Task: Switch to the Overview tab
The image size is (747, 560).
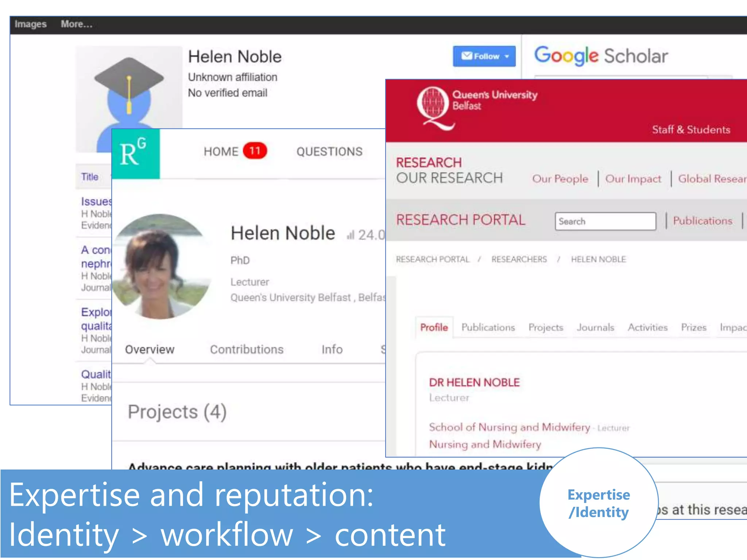Action: pyautogui.click(x=150, y=349)
